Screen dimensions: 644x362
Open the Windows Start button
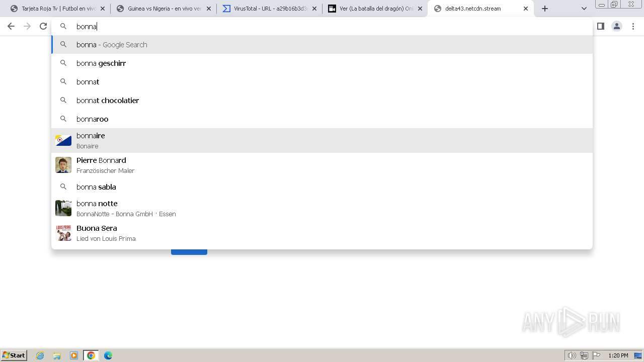click(x=14, y=355)
